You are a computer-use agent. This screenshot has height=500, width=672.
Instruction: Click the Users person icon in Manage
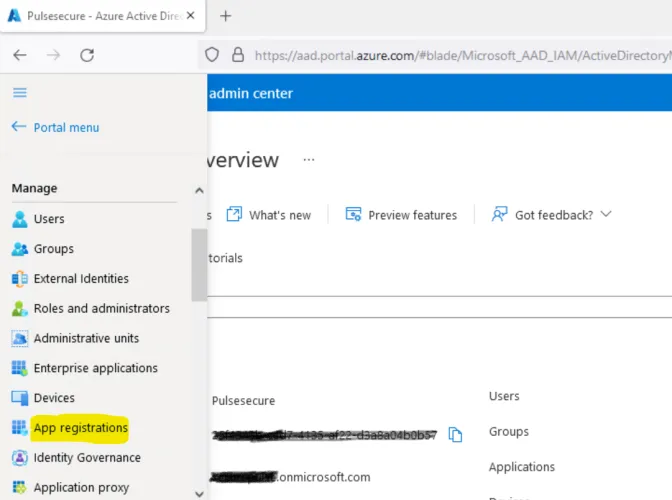[x=19, y=219]
